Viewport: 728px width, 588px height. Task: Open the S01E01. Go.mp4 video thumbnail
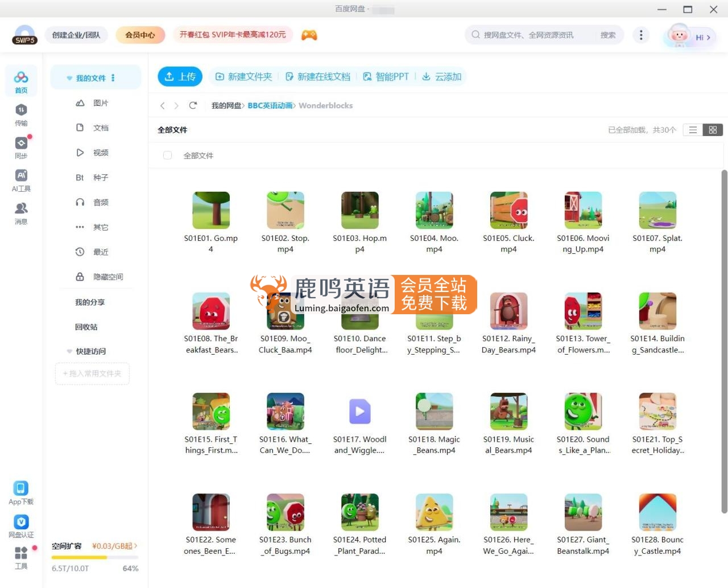coord(211,209)
